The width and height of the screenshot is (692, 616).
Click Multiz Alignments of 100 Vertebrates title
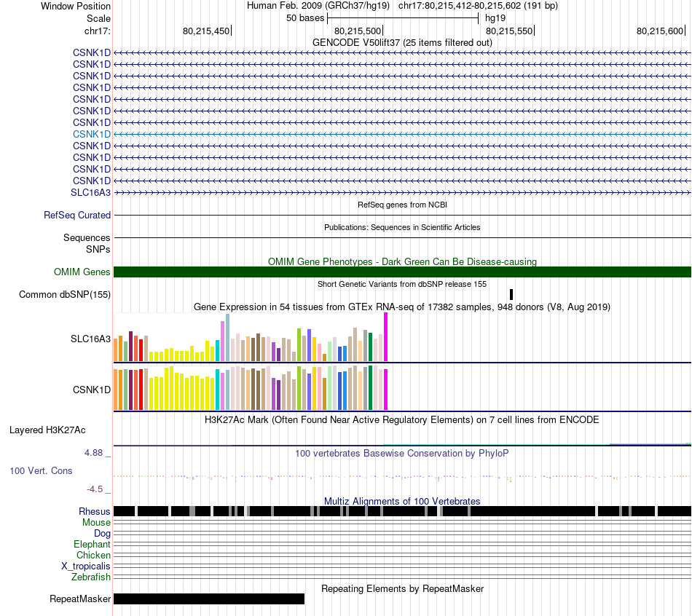point(402,501)
